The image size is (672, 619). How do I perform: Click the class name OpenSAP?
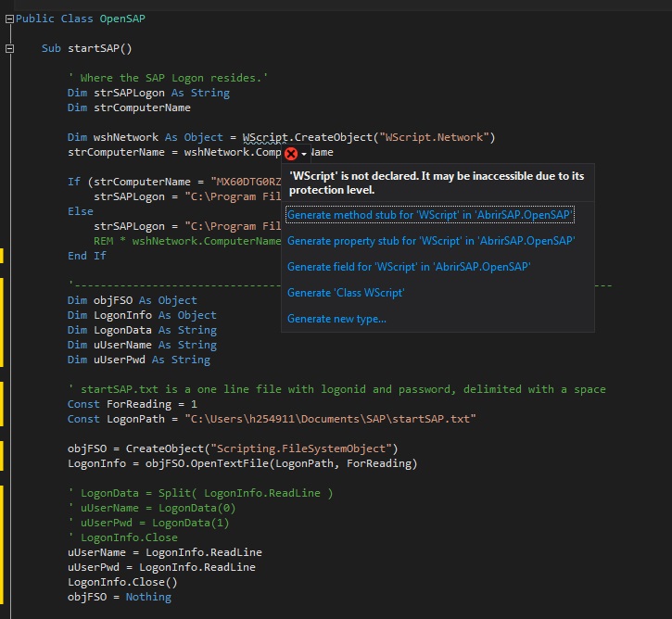[x=122, y=19]
